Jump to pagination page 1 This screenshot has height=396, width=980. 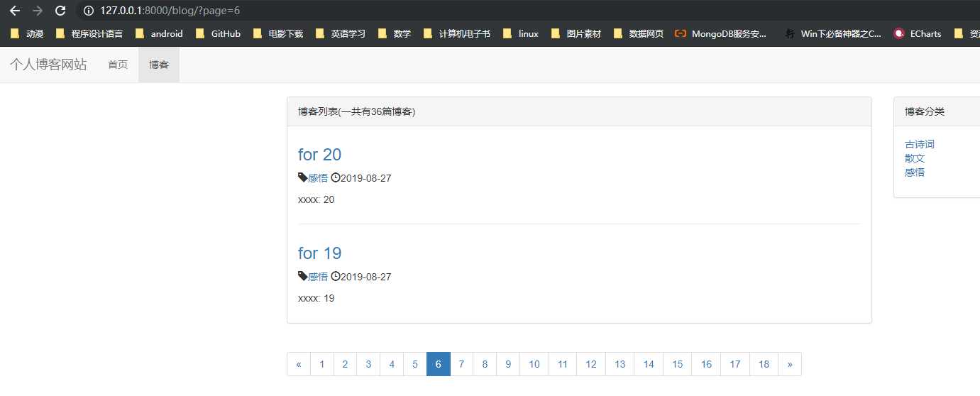click(322, 364)
